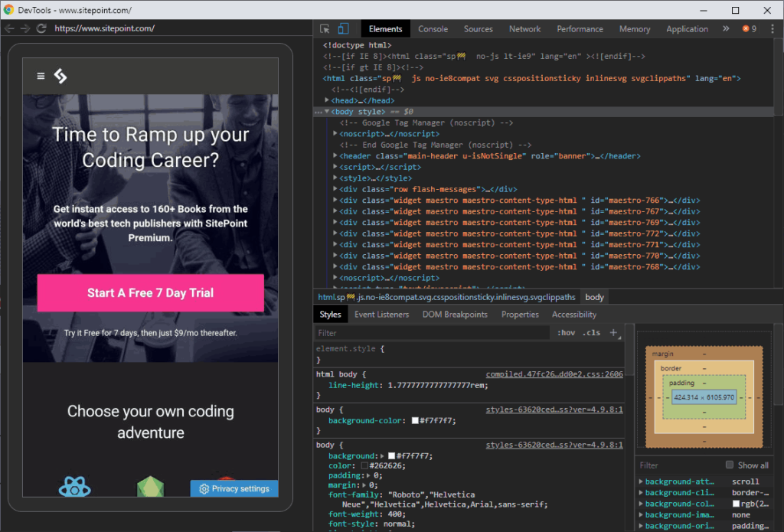
Task: Collapse the html element in Elements tree
Action: pos(319,78)
